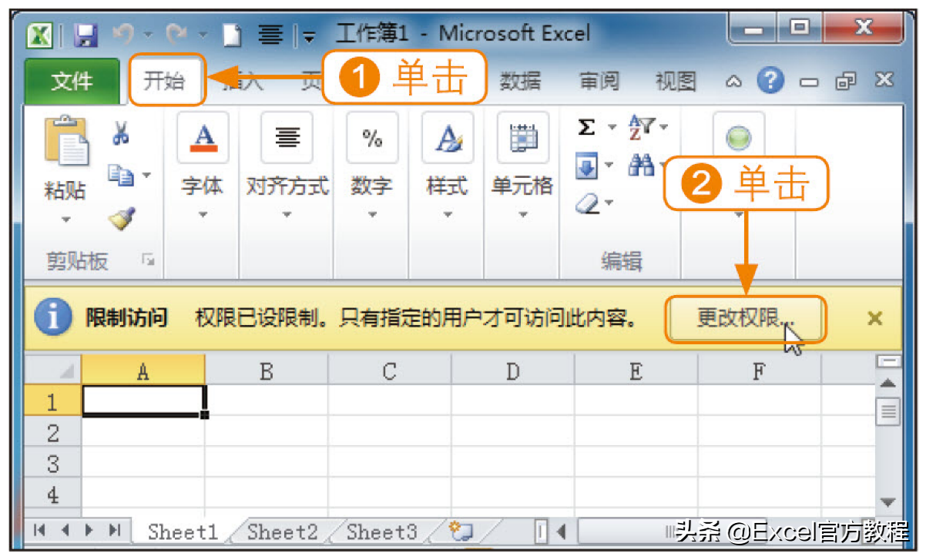926x560 pixels.
Task: Click the Format Painter brush icon
Action: point(122,219)
